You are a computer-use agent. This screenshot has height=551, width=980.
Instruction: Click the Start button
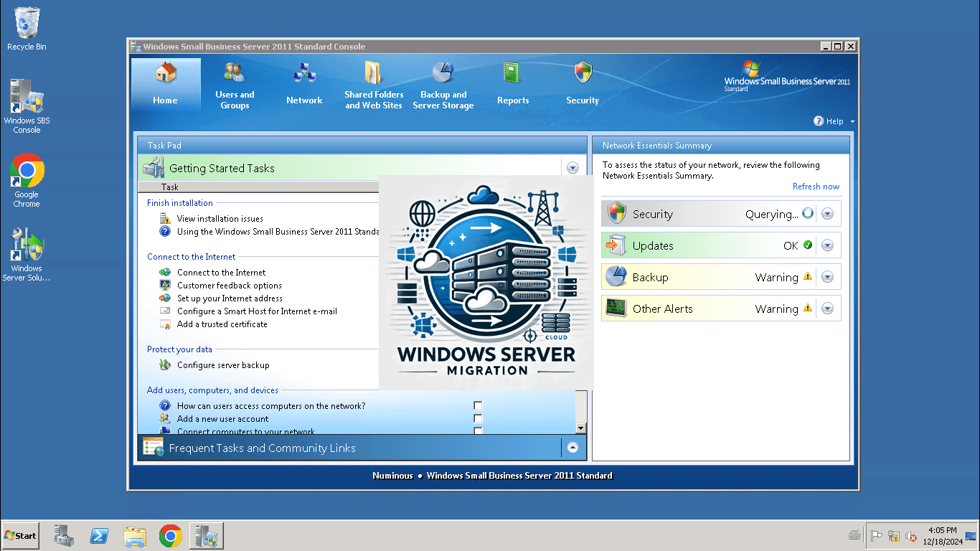coord(20,535)
